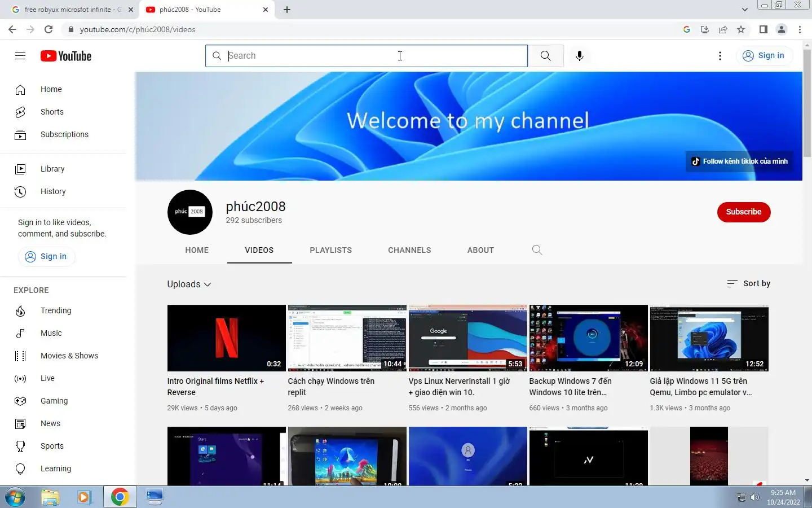This screenshot has height=508, width=812.
Task: Open Giả lập Windows 11 video thumbnail
Action: [x=709, y=338]
